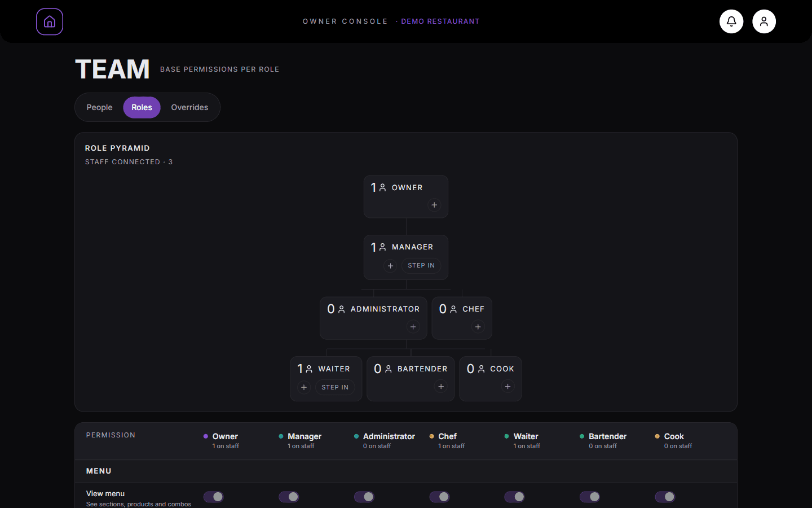The height and width of the screenshot is (508, 812).
Task: Toggle View menu permission for Waiter
Action: (x=515, y=497)
